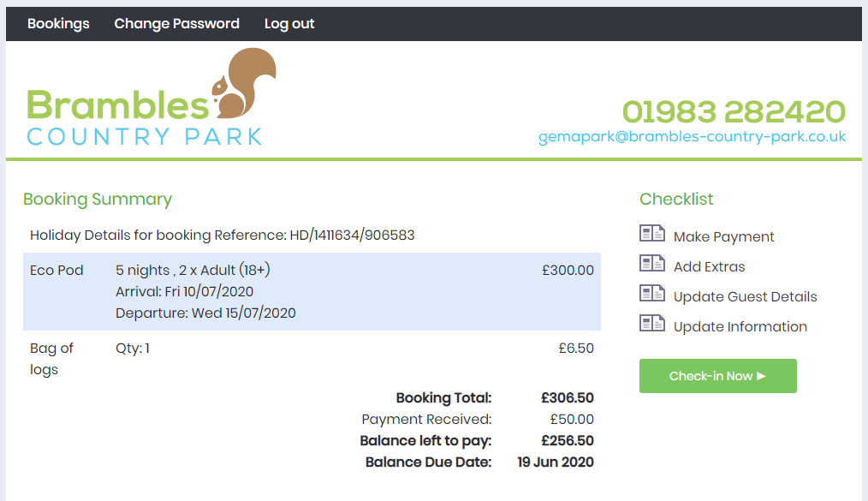Open the Bookings menu item
Viewport: 868px width, 501px height.
pyautogui.click(x=58, y=24)
